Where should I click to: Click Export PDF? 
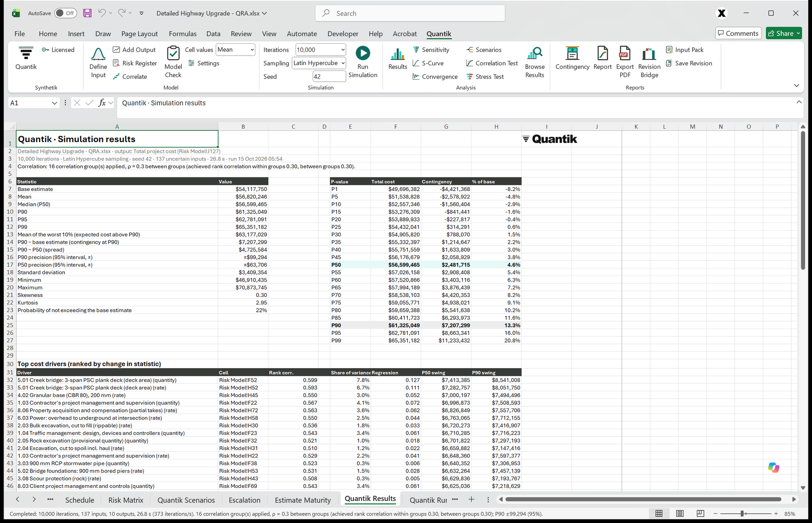click(x=625, y=63)
